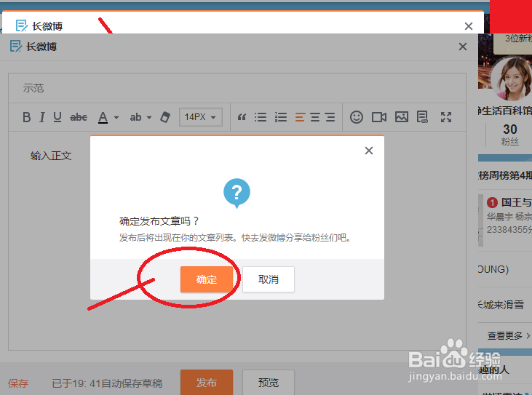The image size is (532, 395).
Task: Select the right-align icon
Action: 330,117
